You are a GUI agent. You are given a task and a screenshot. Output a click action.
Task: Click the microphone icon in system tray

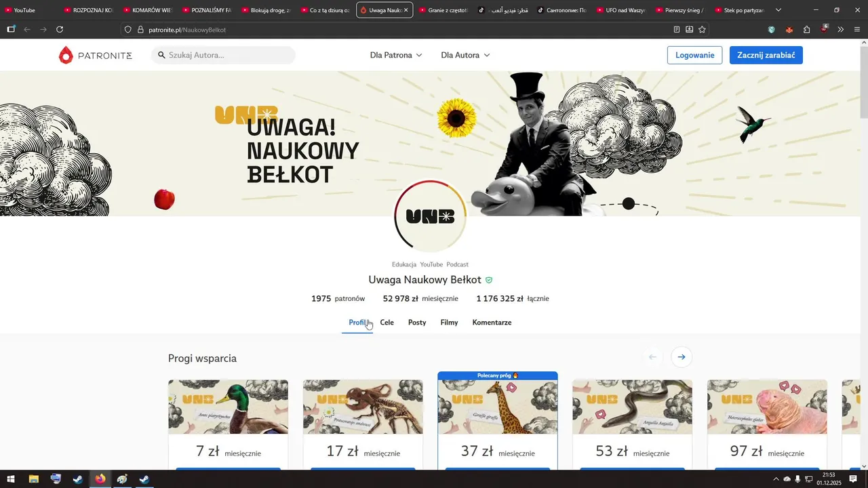[x=797, y=479]
